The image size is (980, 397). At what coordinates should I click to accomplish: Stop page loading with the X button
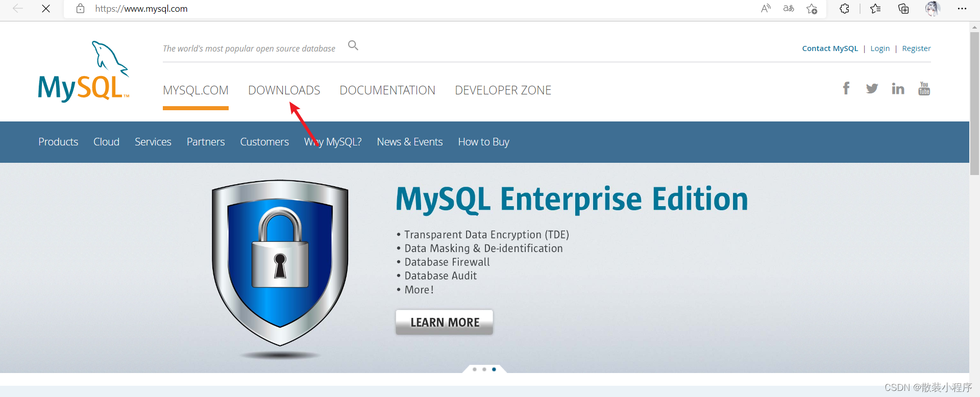[46, 9]
